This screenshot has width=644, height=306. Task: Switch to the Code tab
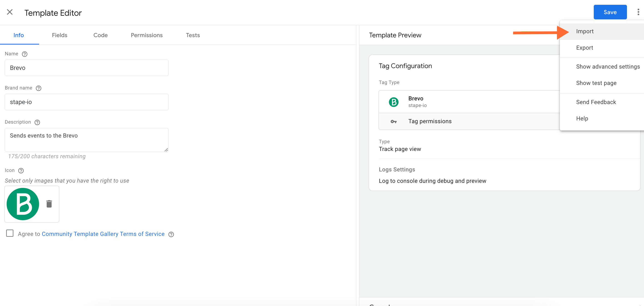(101, 35)
